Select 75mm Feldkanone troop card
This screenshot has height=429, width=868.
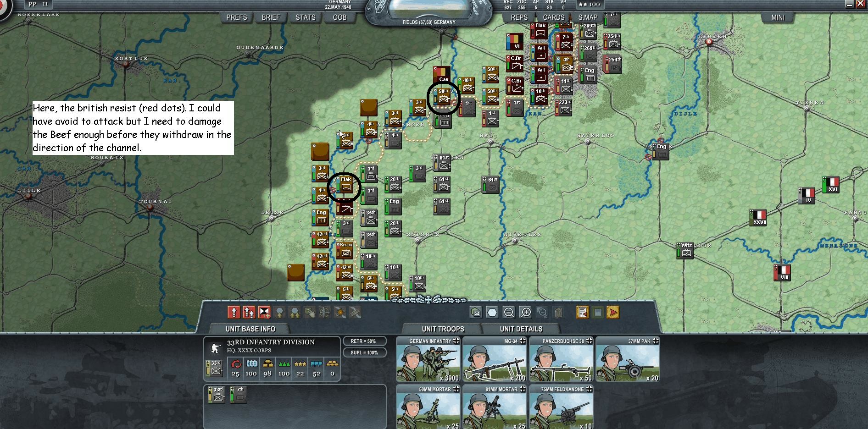point(561,407)
